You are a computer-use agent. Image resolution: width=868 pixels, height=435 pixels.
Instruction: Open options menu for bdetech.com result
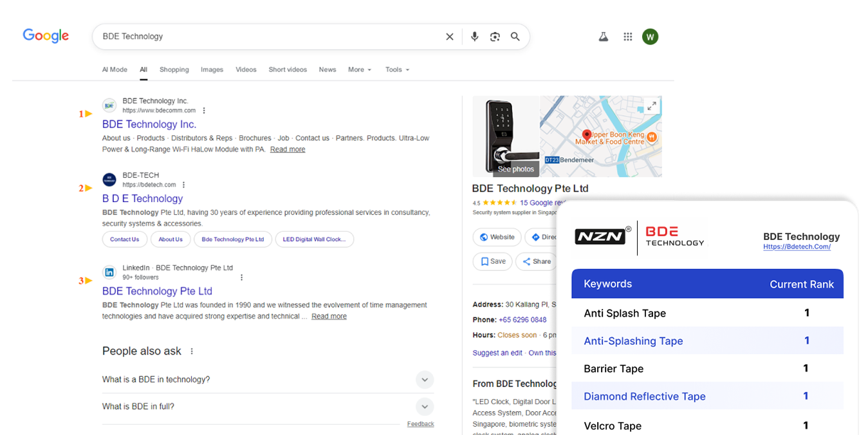pos(184,185)
